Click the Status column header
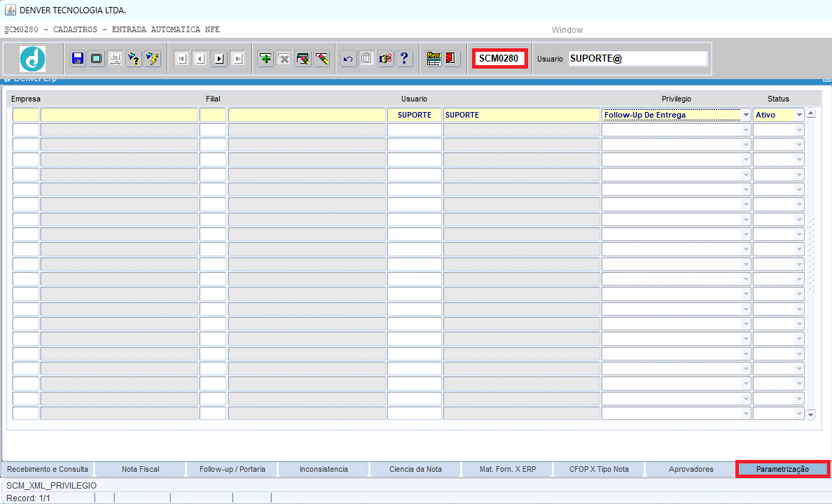832x504 pixels. [x=778, y=99]
